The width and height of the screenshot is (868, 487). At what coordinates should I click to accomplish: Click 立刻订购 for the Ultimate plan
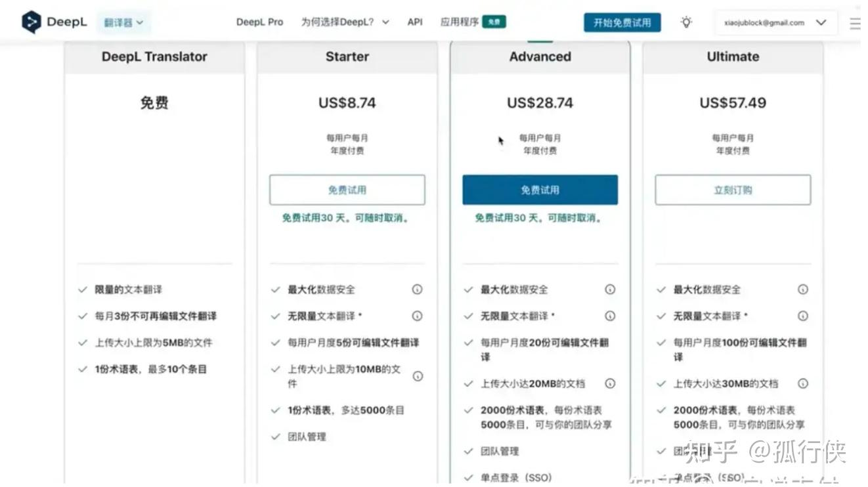(x=732, y=189)
